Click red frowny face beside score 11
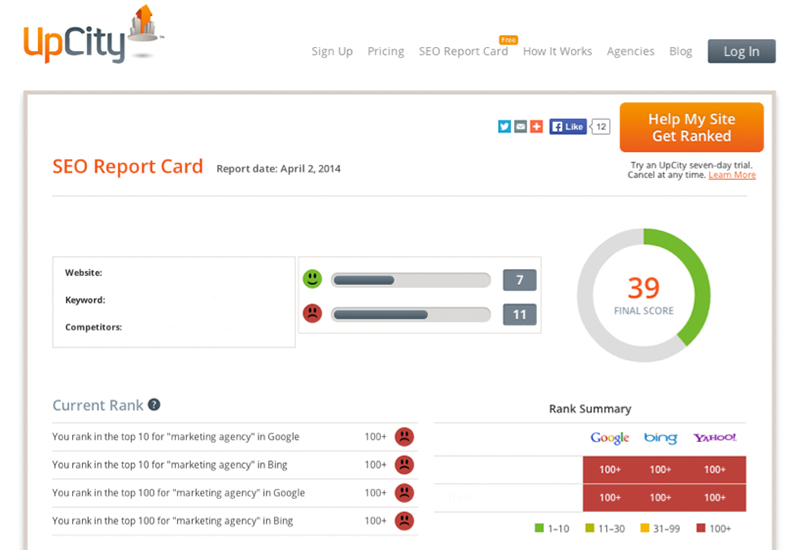Image resolution: width=800 pixels, height=550 pixels. pyautogui.click(x=313, y=314)
